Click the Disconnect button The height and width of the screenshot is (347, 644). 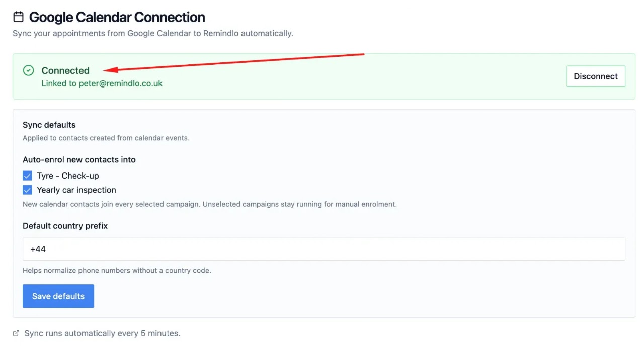(596, 76)
